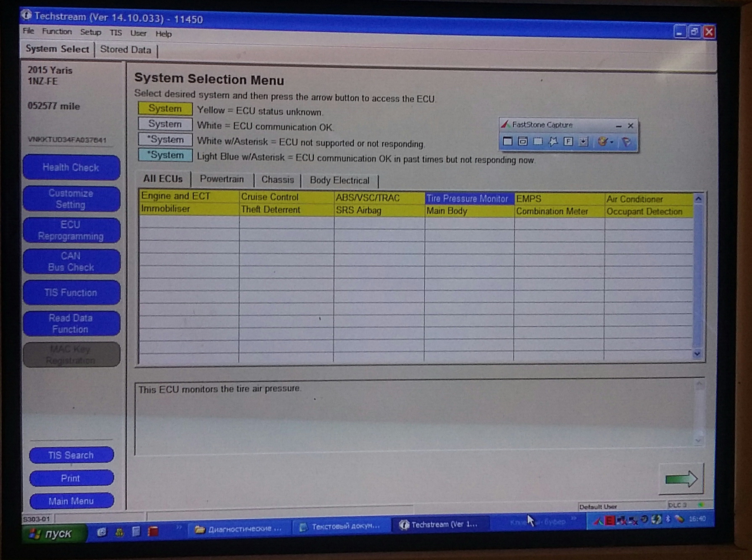Open FastStone settings funnel icon
752x560 pixels.
click(x=626, y=142)
